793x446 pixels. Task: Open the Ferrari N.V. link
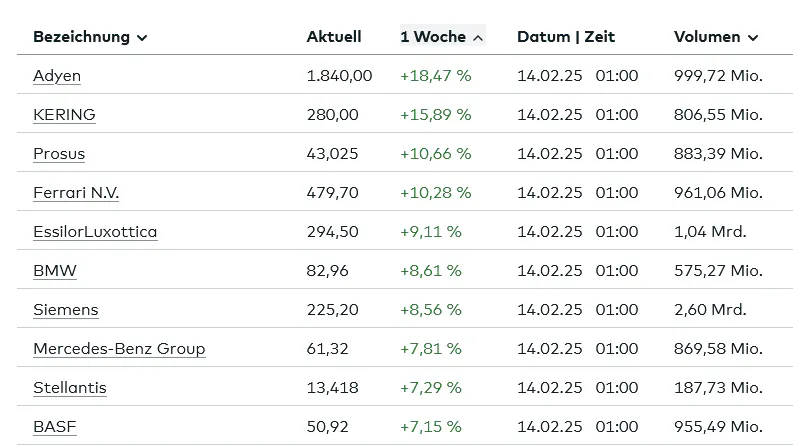(x=76, y=193)
